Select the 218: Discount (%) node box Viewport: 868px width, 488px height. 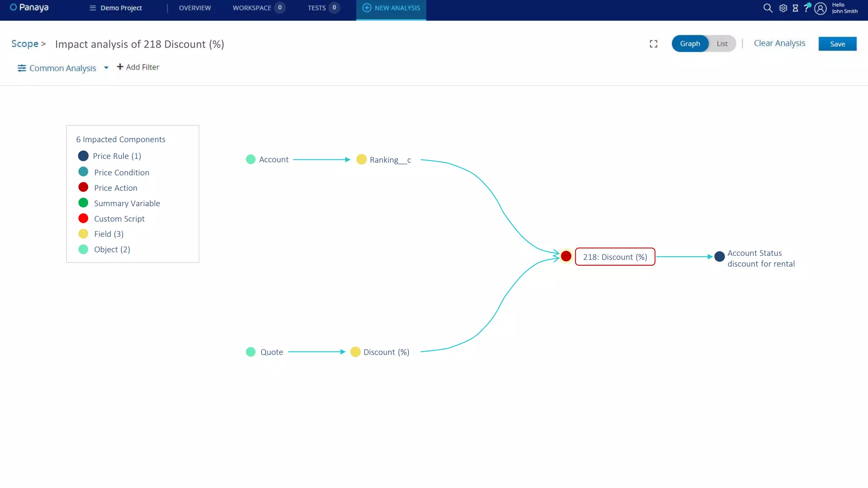(615, 257)
